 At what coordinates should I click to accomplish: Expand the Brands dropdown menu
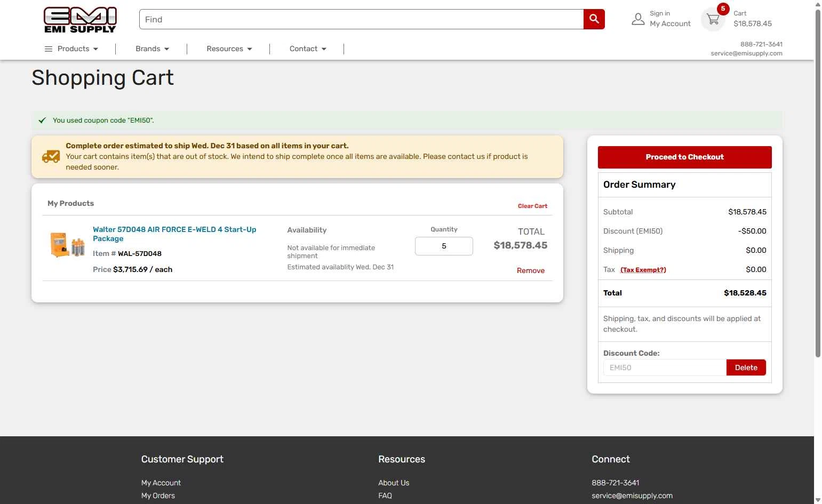tap(152, 49)
